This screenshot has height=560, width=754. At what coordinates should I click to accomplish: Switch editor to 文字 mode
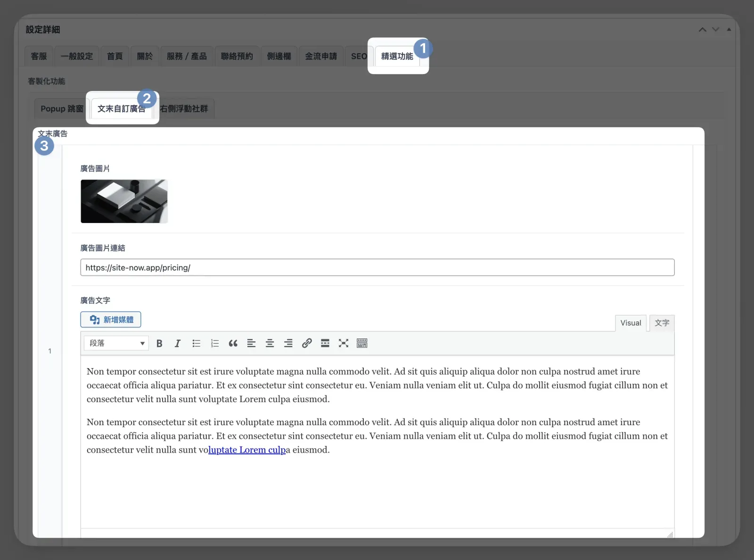662,323
